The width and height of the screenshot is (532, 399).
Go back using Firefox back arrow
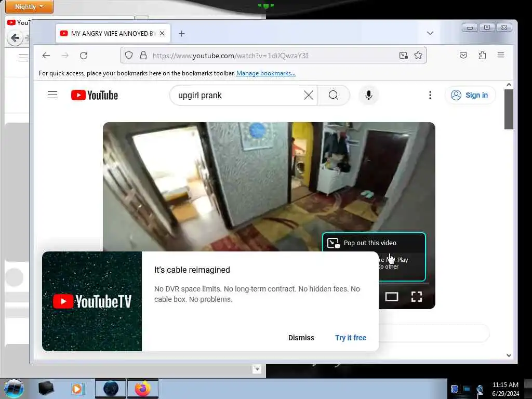click(x=46, y=56)
